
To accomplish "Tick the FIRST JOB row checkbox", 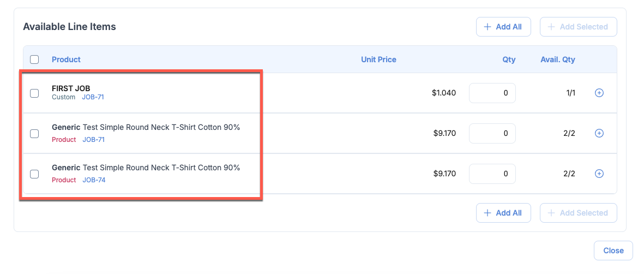I will (34, 93).
